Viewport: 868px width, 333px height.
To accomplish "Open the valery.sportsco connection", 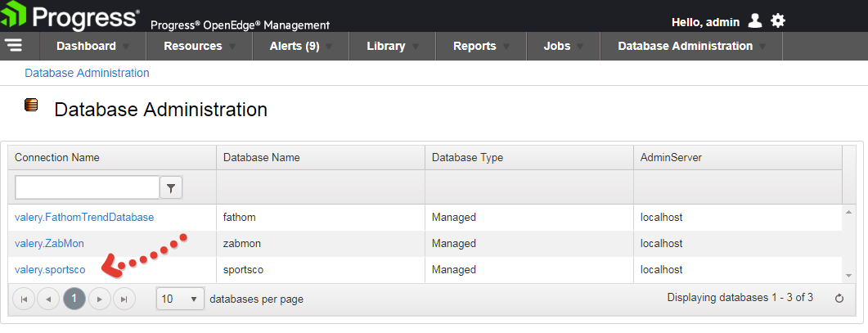I will pos(50,270).
